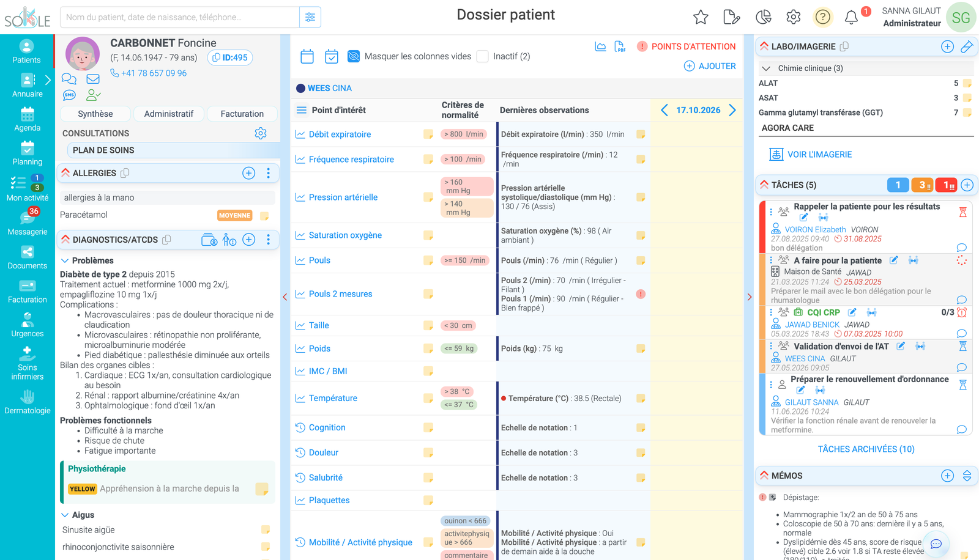Open the consultations settings gear
Viewport: 979px width, 560px height.
[x=261, y=133]
